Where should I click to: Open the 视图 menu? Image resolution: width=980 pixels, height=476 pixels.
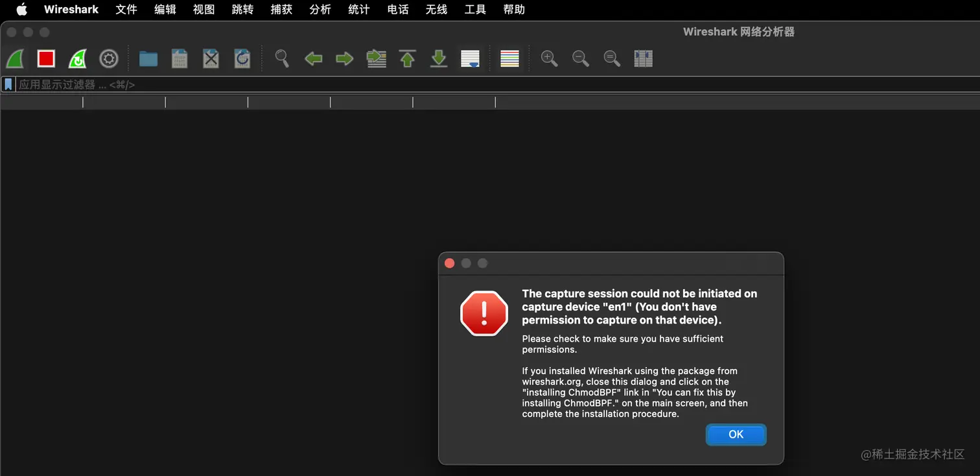(204, 10)
